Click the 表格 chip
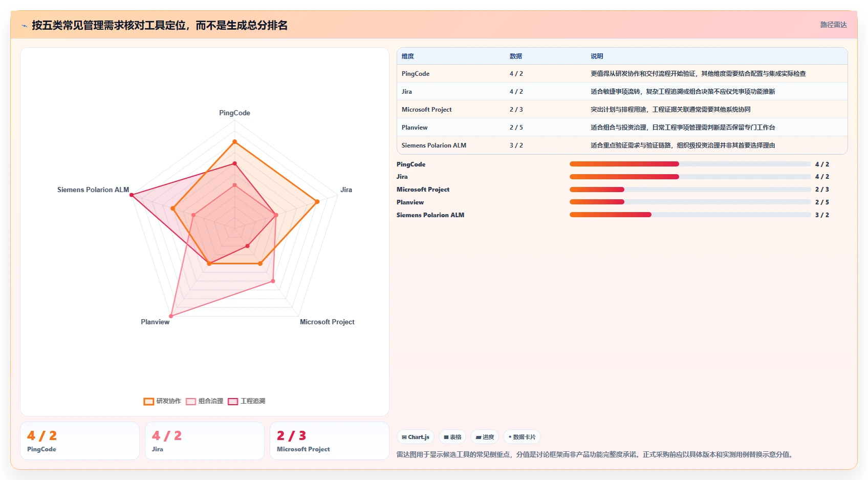868x480 pixels. (452, 437)
